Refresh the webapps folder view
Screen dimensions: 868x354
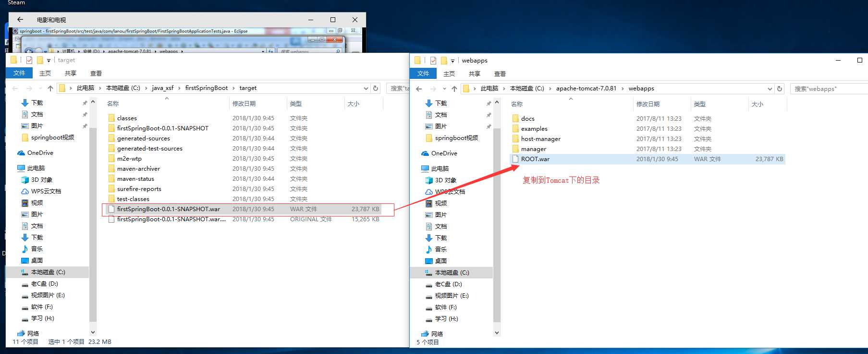pyautogui.click(x=780, y=88)
